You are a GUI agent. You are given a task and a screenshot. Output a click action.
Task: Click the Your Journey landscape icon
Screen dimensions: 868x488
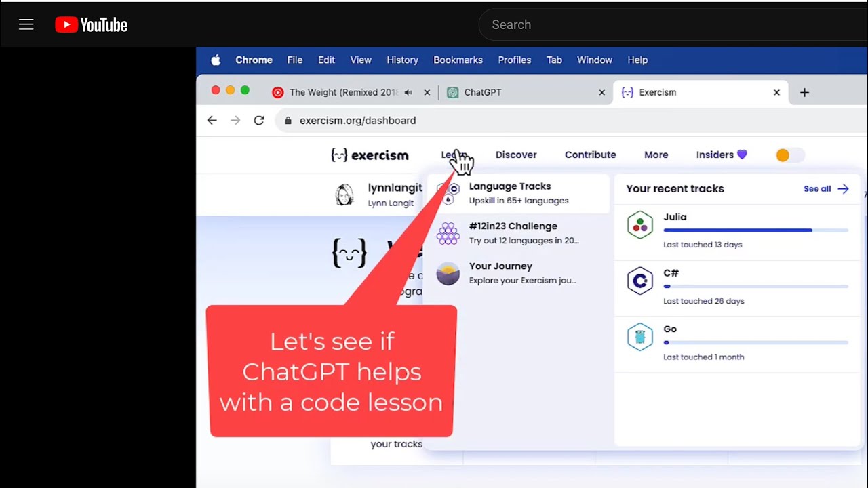coord(448,274)
